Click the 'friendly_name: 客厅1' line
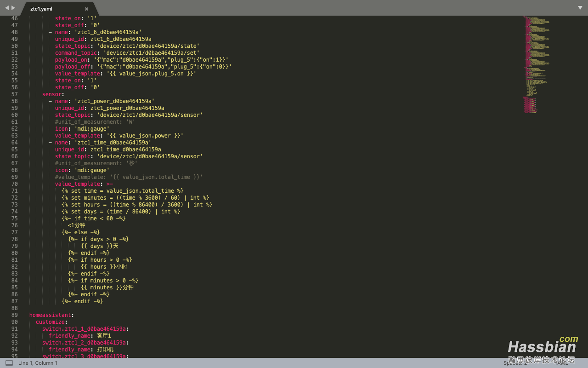The image size is (588, 368). click(x=80, y=336)
